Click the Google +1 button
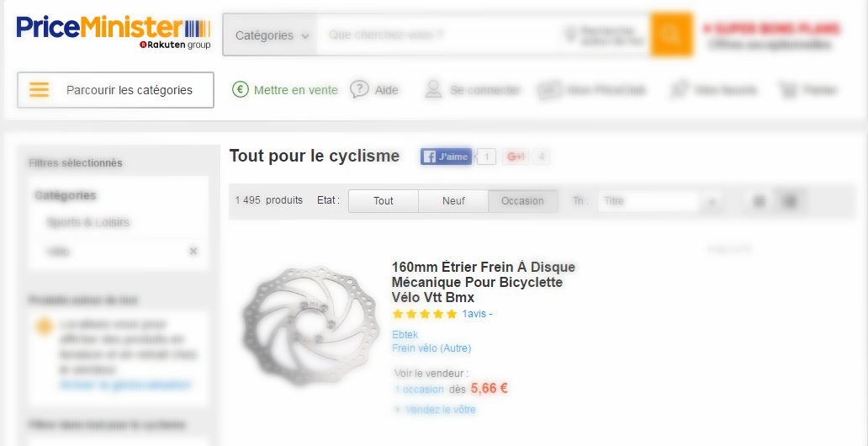This screenshot has width=868, height=446. pyautogui.click(x=516, y=157)
